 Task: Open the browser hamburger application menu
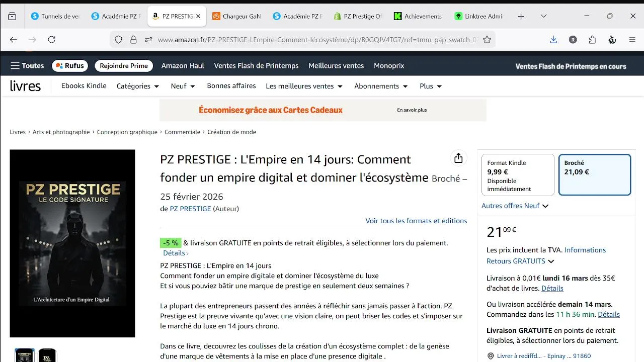[632, 40]
